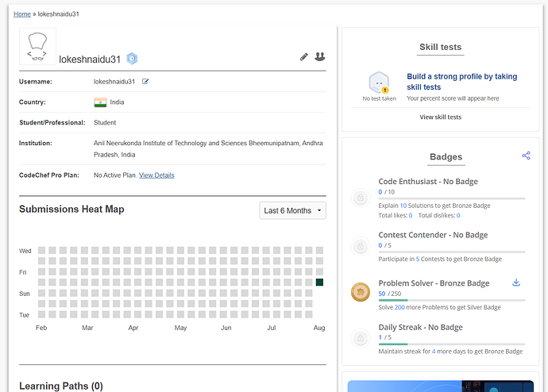
Task: Click the pencil edit profile icon
Action: 303,57
